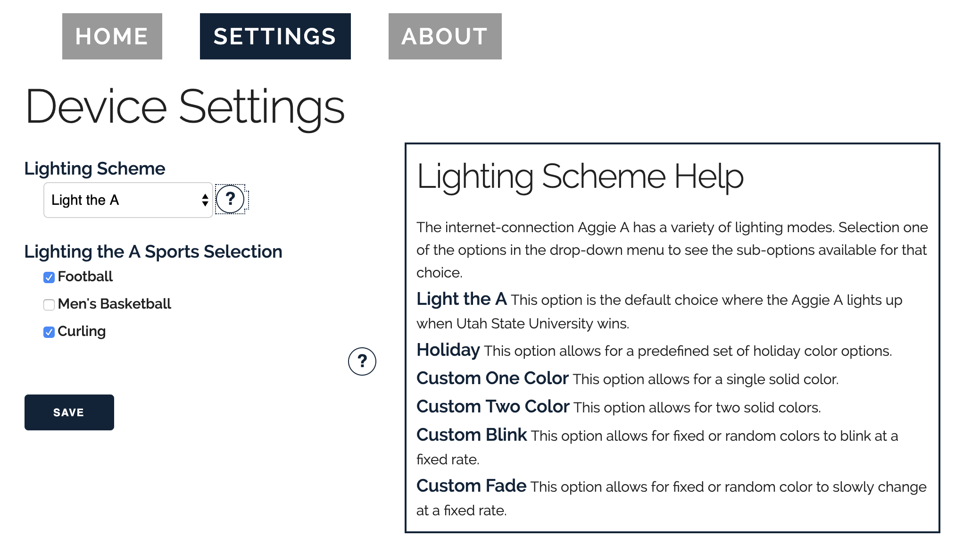980x554 pixels.
Task: Click the help icon below Sports Selection list
Action: click(x=362, y=361)
